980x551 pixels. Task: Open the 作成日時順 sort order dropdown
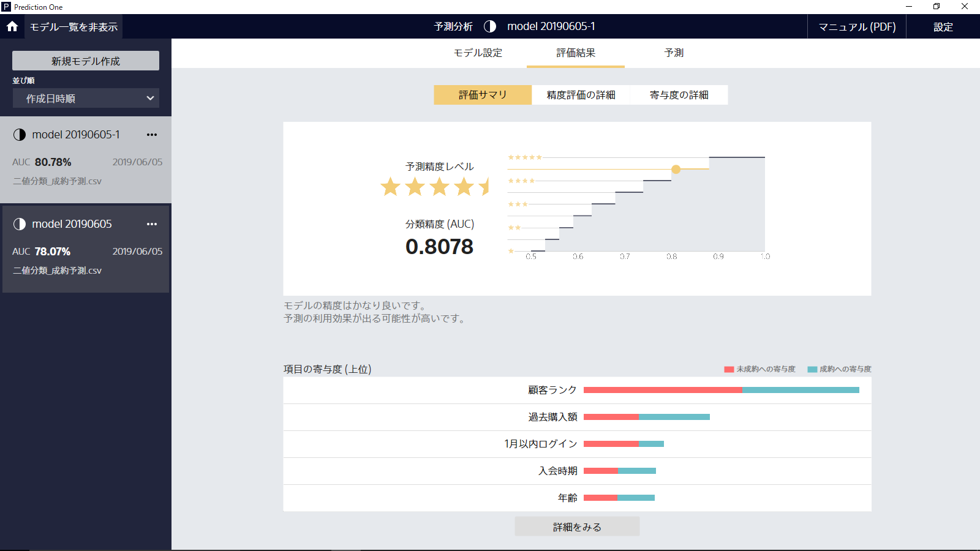(x=86, y=98)
